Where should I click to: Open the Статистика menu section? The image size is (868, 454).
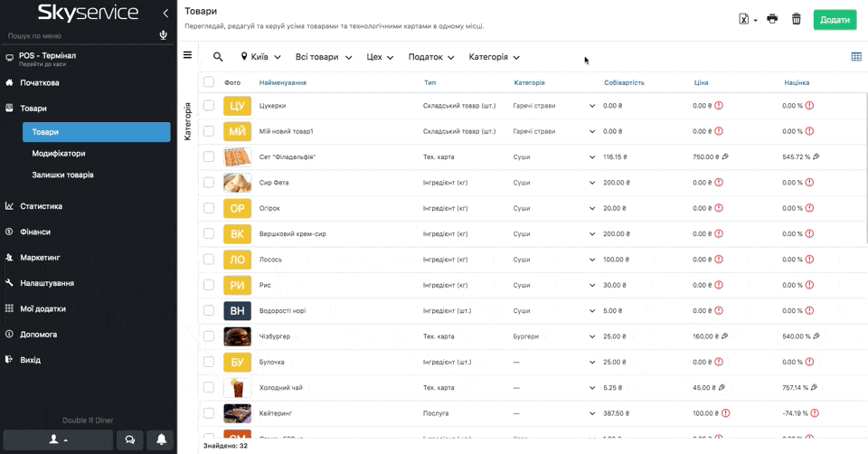(x=42, y=206)
